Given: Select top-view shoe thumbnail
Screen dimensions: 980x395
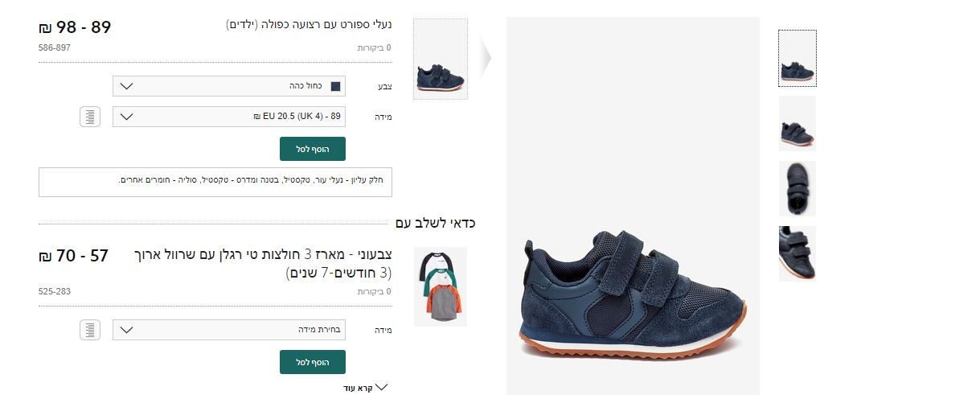Looking at the screenshot, I should tap(798, 188).
